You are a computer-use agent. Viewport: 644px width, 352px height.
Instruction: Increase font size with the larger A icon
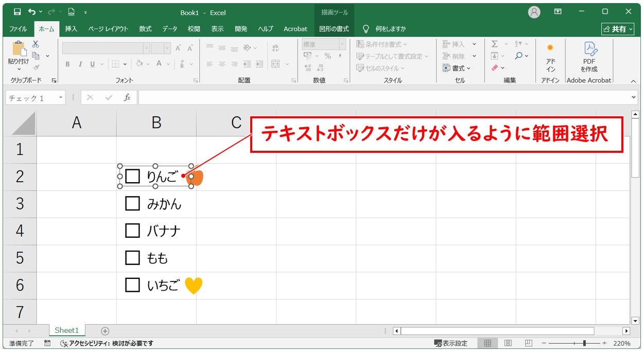point(178,48)
